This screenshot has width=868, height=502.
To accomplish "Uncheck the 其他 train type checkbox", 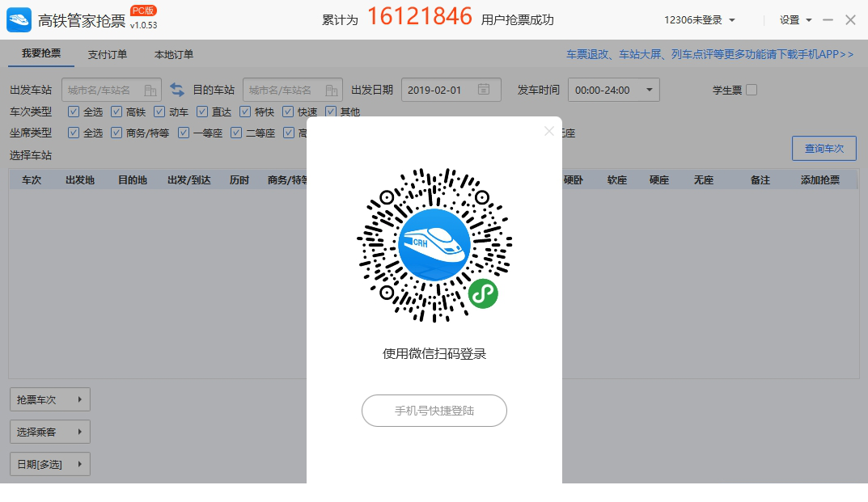I will [331, 112].
